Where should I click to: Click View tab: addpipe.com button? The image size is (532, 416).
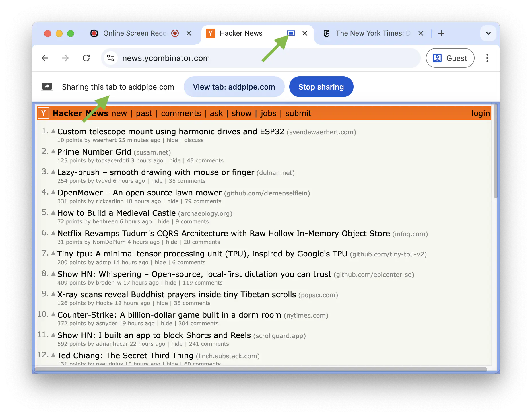coord(234,87)
